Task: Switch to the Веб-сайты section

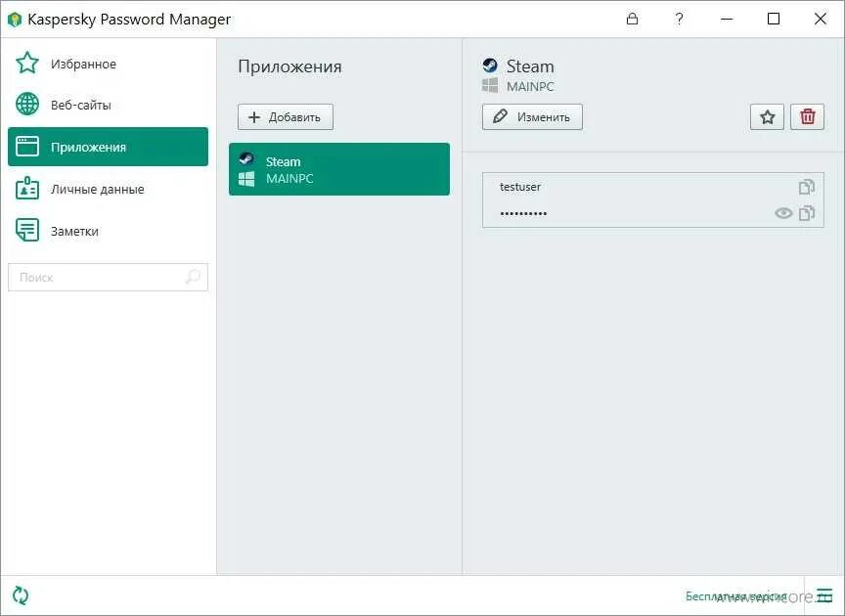Action: coord(108,105)
